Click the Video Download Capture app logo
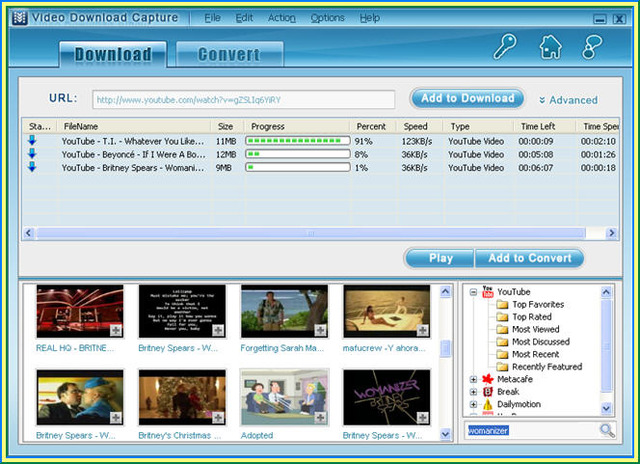 20,18
